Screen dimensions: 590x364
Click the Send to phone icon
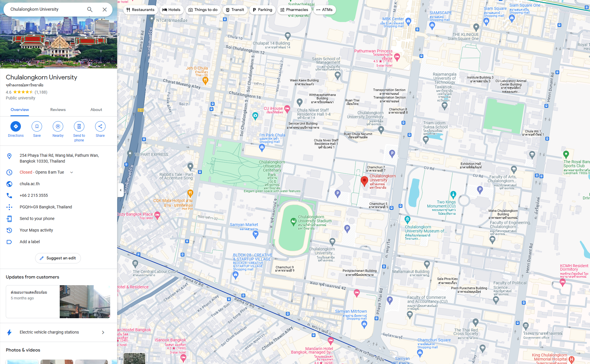[79, 126]
